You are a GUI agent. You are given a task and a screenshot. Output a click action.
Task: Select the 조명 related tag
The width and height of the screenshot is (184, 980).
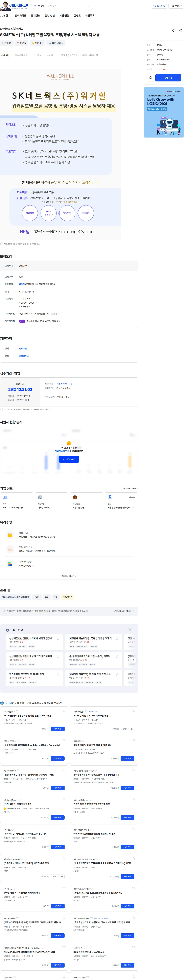[x=56, y=597]
